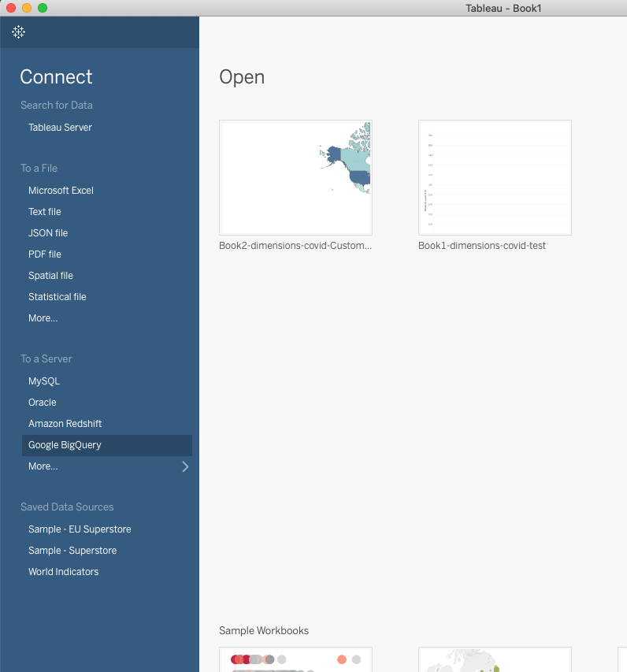
Task: Open Spatial file connector
Action: click(50, 276)
